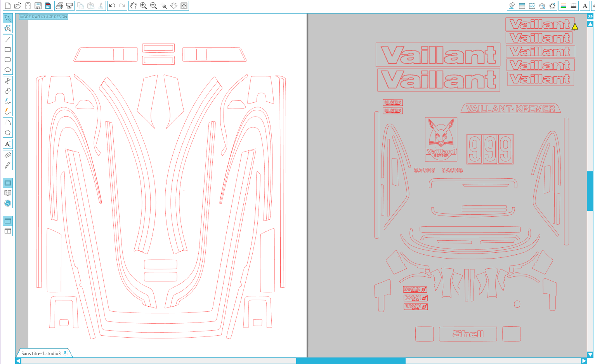595x364 pixels.
Task: Open the Fill Color panel (paint bucket)
Action: coord(512,6)
